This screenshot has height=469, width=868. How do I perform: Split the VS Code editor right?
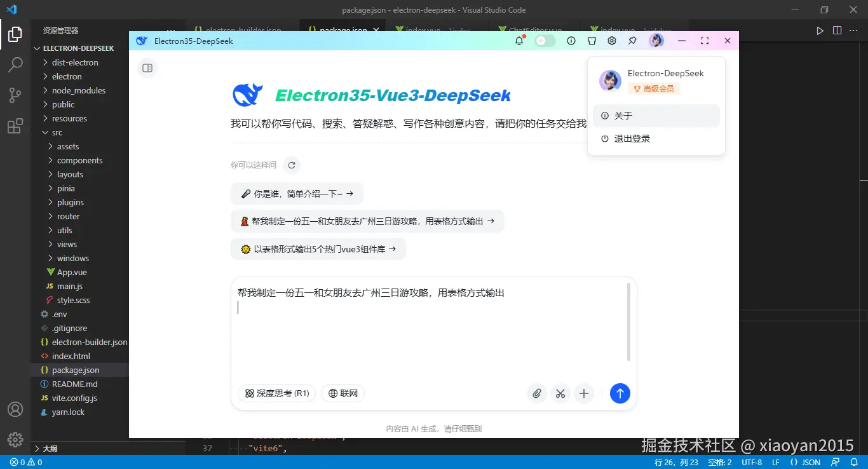[837, 30]
